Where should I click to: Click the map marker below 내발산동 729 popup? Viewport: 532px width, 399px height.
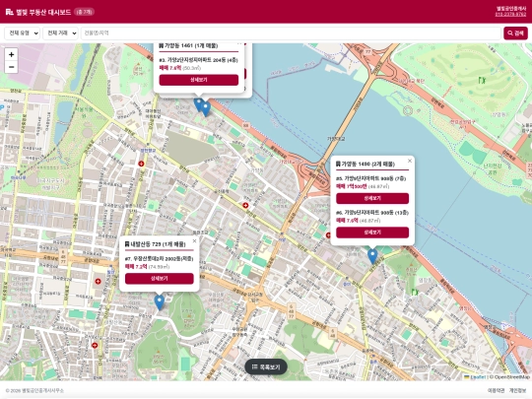tap(160, 302)
